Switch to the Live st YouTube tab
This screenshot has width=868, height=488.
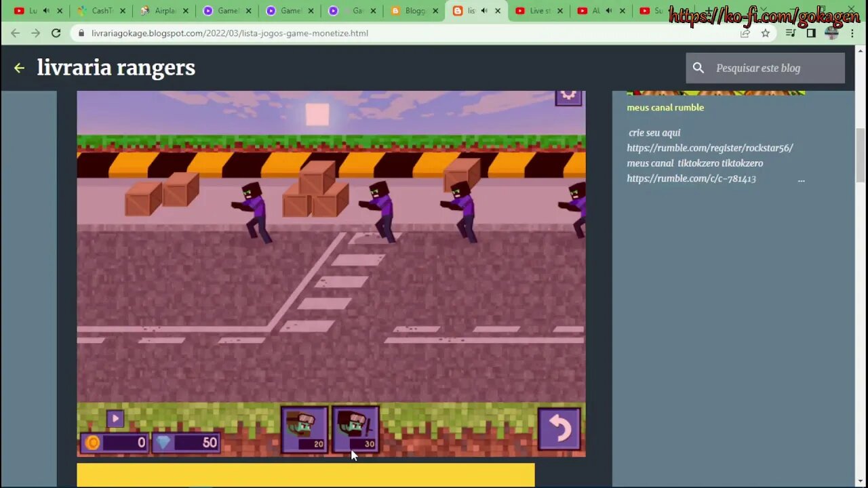click(x=540, y=11)
